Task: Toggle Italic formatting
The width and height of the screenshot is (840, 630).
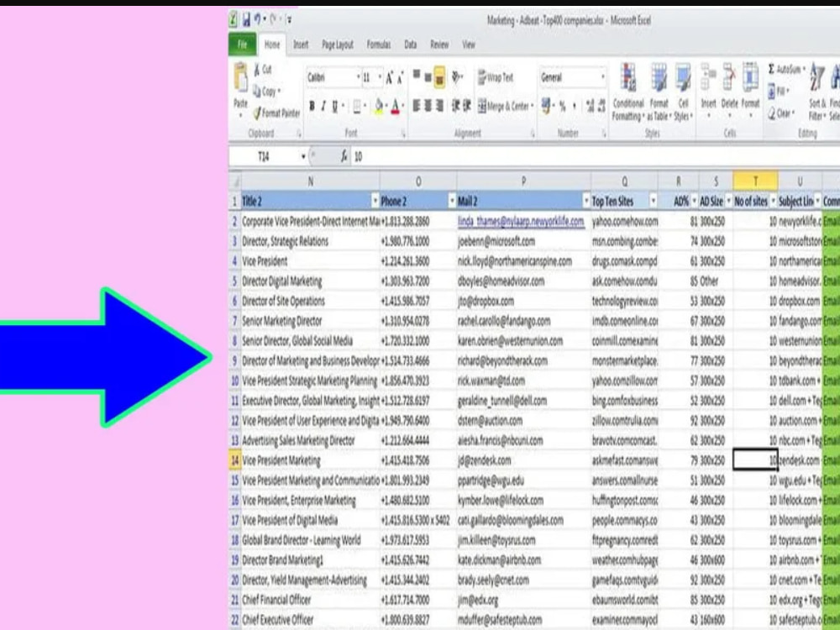Action: click(x=323, y=107)
